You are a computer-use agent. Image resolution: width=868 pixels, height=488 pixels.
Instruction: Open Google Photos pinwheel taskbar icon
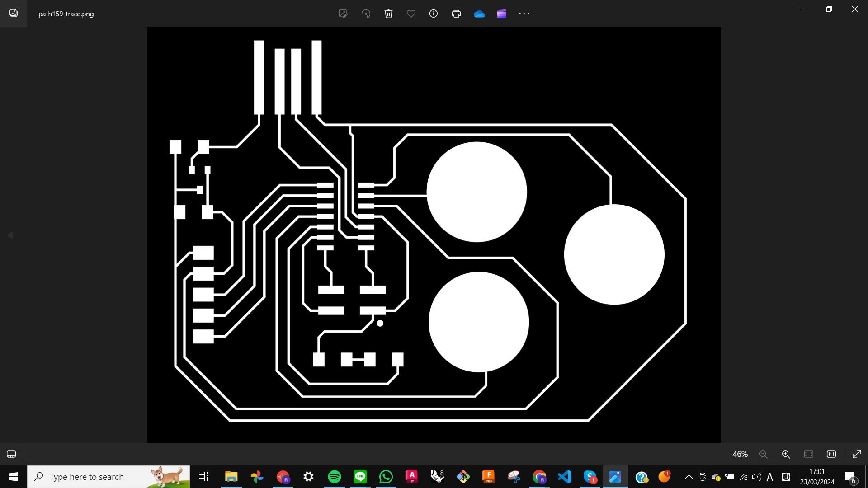coord(257,477)
